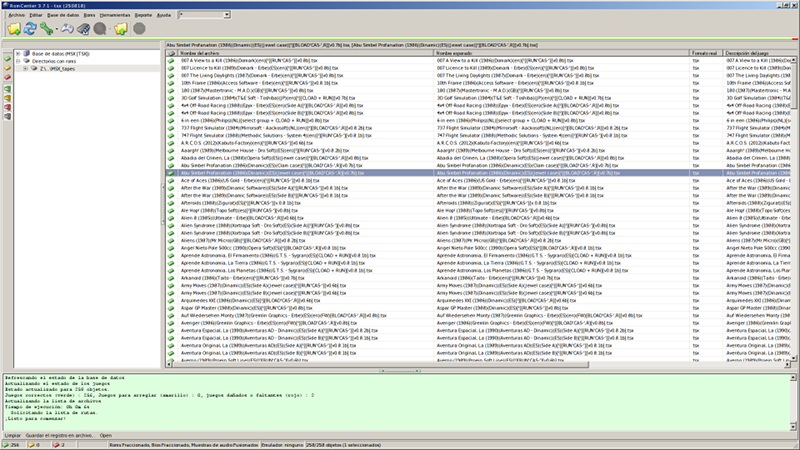The height and width of the screenshot is (450, 800).
Task: Open the Ayuda menu
Action: click(163, 15)
